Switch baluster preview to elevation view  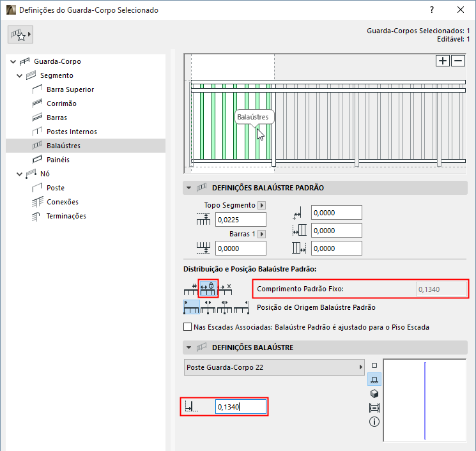tap(374, 379)
